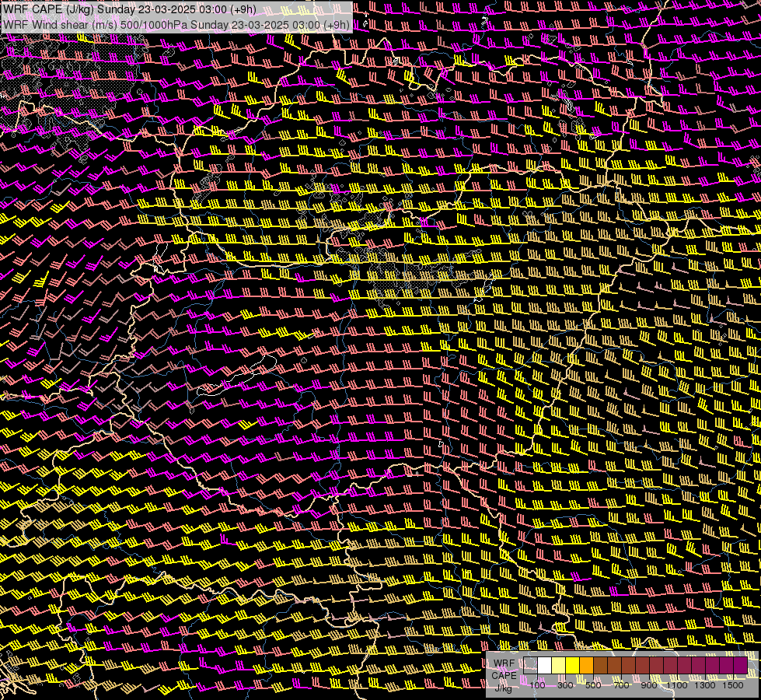Select the pale yellow CAPE legend swatch

(x=559, y=665)
